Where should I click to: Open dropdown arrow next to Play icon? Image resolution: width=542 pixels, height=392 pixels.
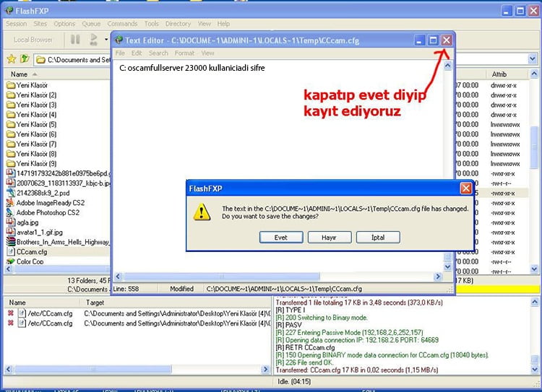point(106,39)
